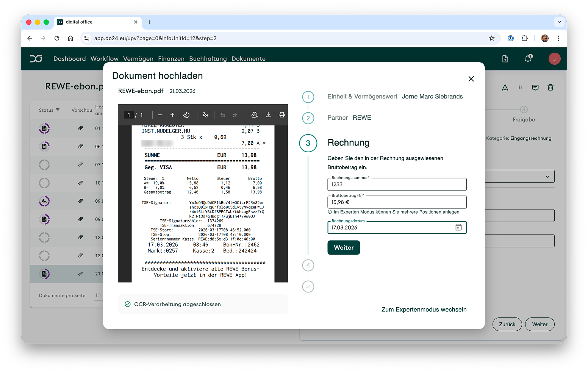Image resolution: width=588 pixels, height=372 pixels.
Task: Click the cloud upload icon in viewer
Action: 255,115
